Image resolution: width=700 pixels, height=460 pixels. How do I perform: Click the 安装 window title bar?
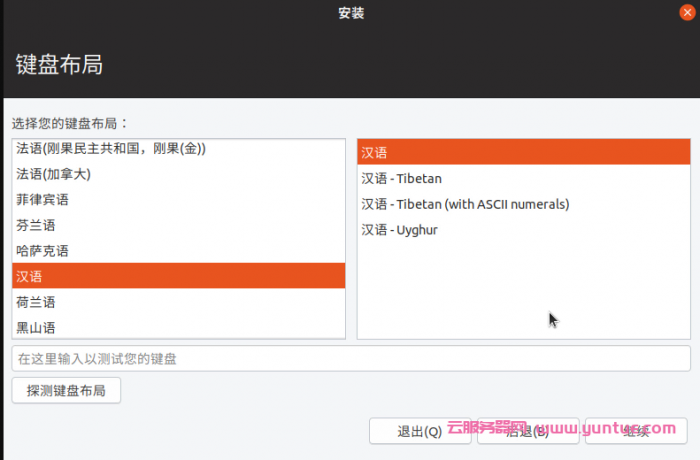pyautogui.click(x=351, y=13)
